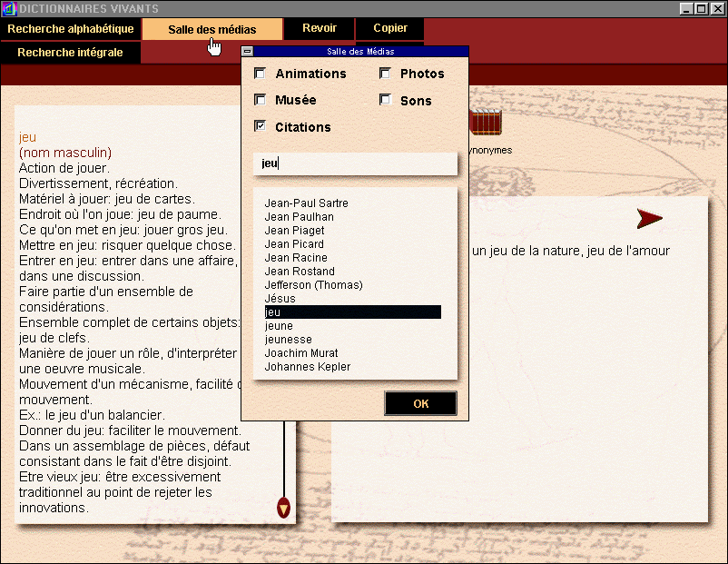Select 'Jean-Paul Sartre' in the list
Viewport: 728px width, 564px height.
[307, 203]
